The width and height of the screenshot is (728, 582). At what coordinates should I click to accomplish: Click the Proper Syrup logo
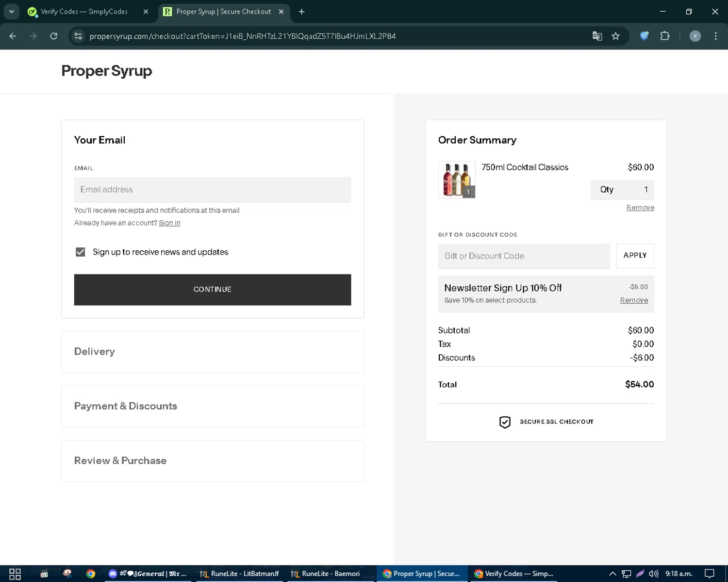[x=107, y=71]
